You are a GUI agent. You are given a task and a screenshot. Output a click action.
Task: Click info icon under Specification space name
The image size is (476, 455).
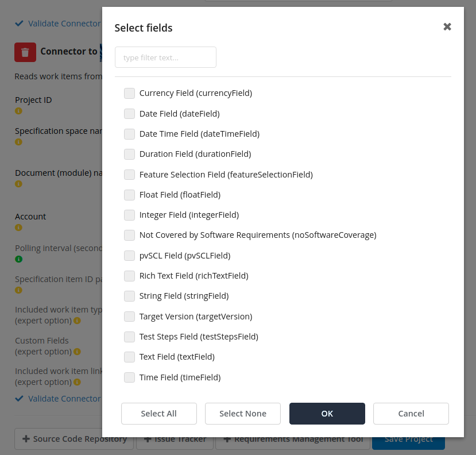18,142
